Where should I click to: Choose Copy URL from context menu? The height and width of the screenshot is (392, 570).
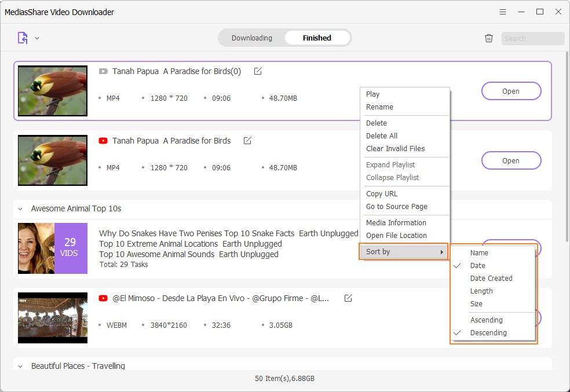coord(382,194)
